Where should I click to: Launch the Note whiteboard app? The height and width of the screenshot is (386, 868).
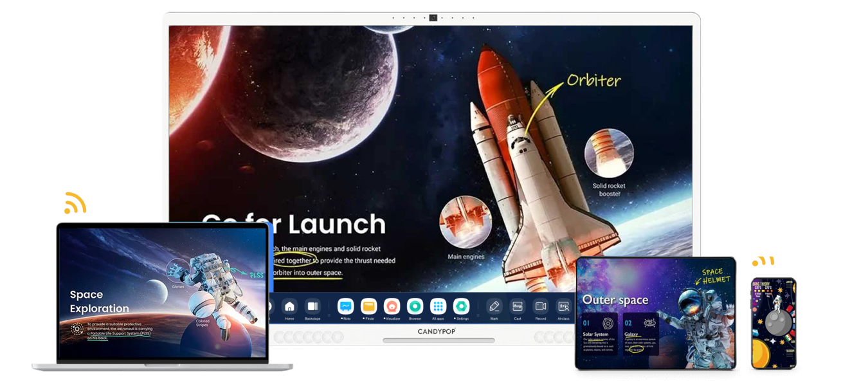coord(346,307)
